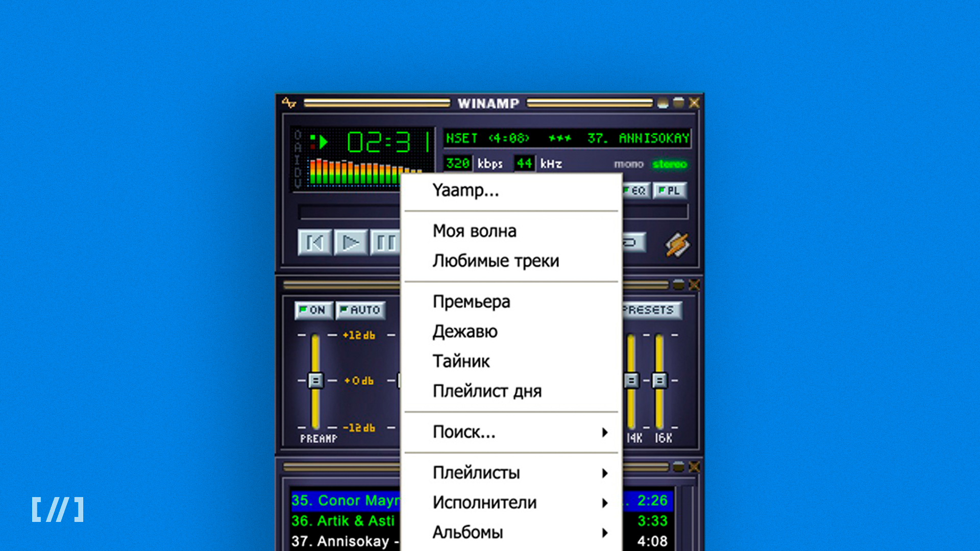
Task: Select playlist track 35. Conor Maynard
Action: tap(482, 500)
